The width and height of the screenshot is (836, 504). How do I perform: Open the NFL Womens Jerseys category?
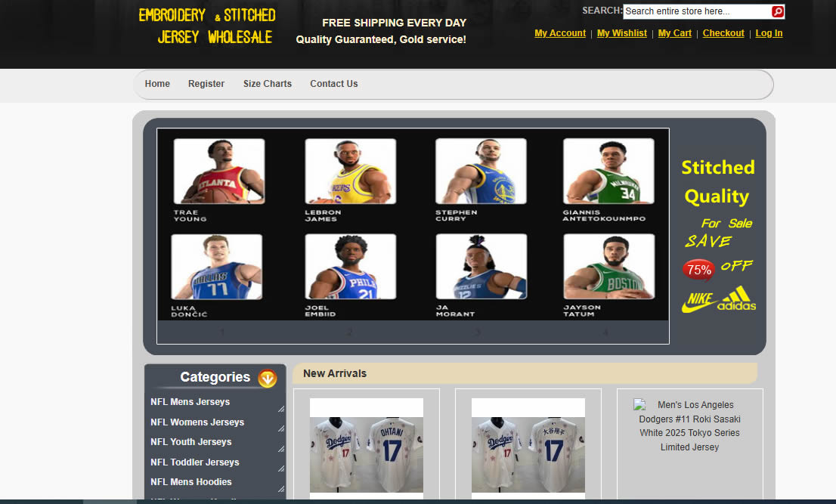coord(197,422)
